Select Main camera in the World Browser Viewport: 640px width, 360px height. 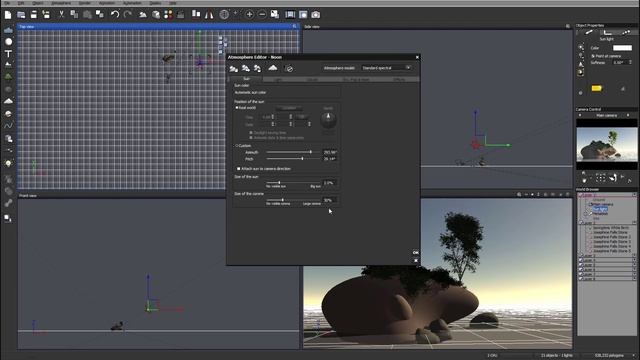click(602, 204)
